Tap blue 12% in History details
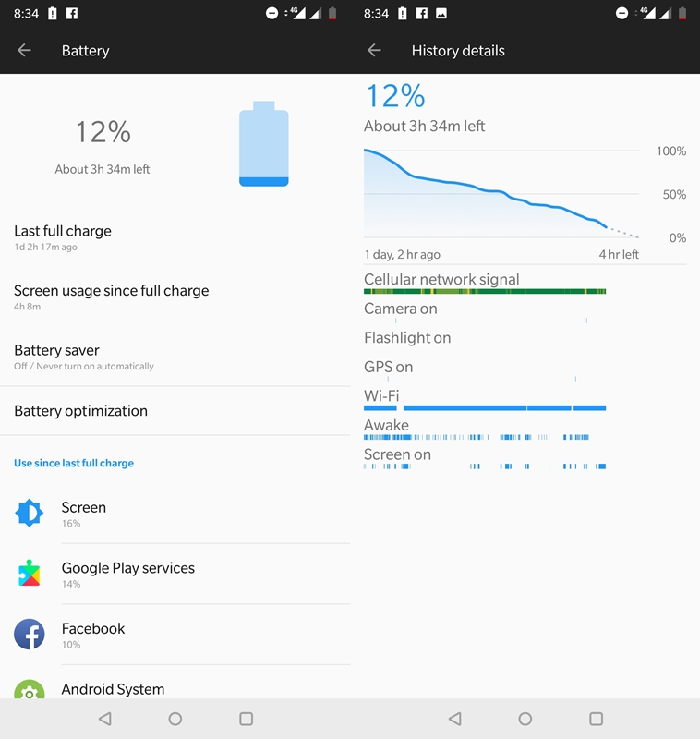Viewport: 700px width, 739px height. 395,96
